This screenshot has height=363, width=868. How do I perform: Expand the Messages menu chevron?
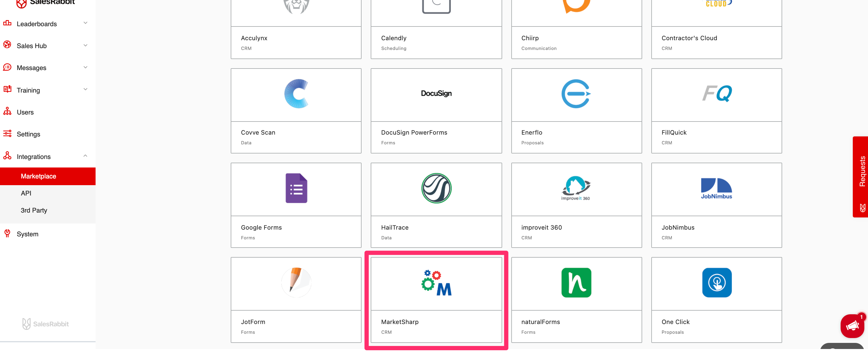[x=85, y=67]
